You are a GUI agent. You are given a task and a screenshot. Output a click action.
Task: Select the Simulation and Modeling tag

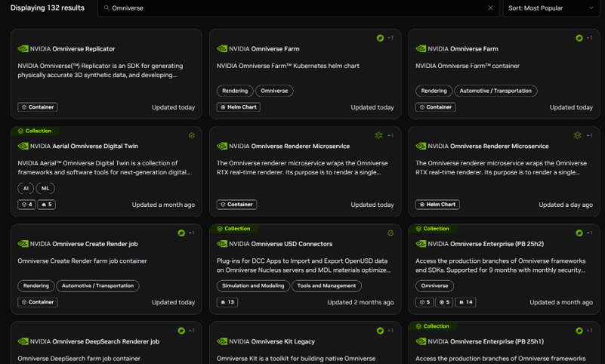pyautogui.click(x=252, y=286)
